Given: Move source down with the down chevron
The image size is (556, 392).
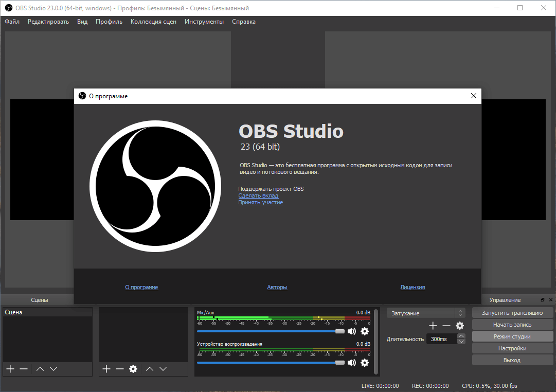Looking at the screenshot, I should 163,369.
